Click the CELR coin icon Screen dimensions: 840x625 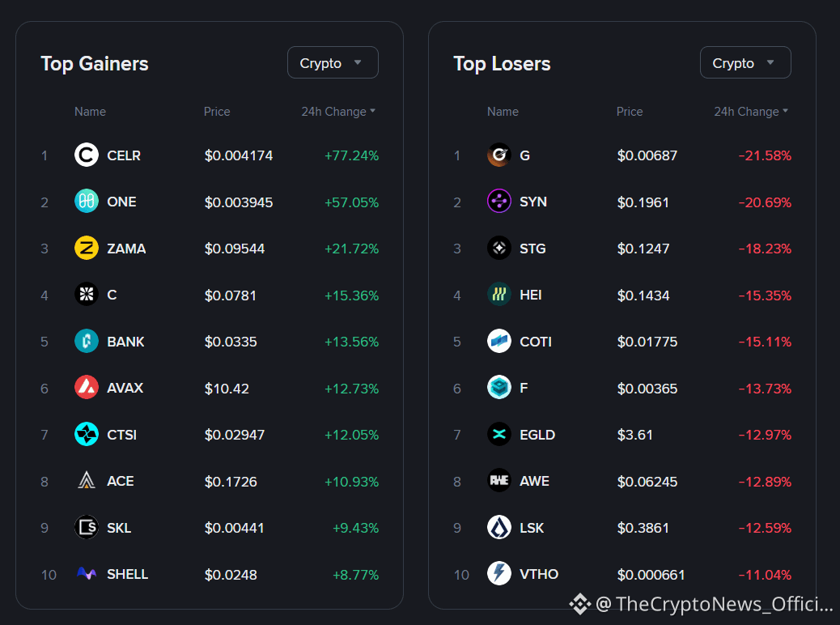point(87,155)
